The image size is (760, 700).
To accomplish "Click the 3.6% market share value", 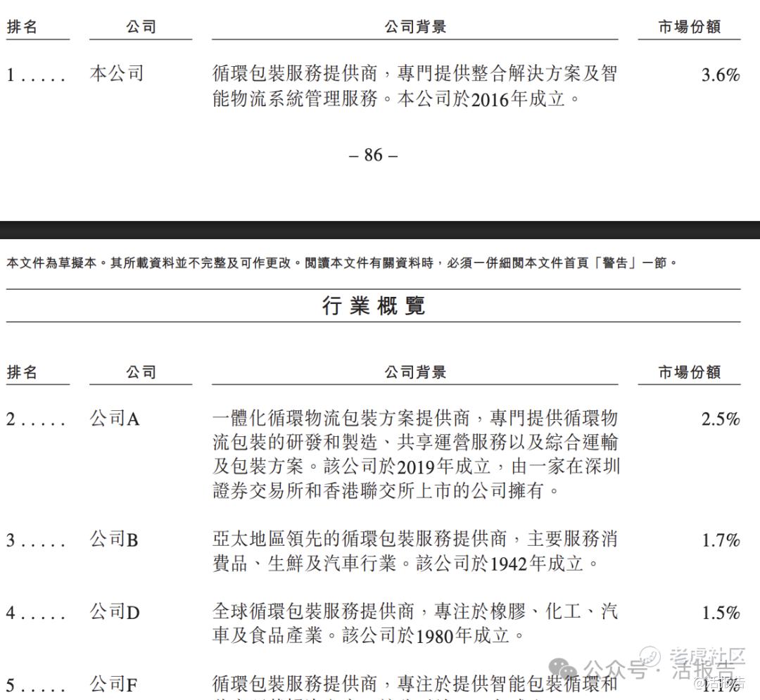I will (721, 75).
